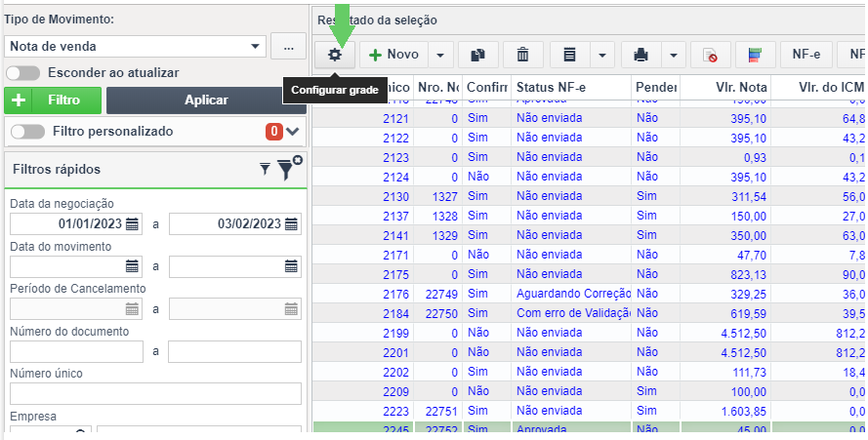Screen dimensions: 868x440
Task: Click nota number 22750
Action: pos(441,314)
